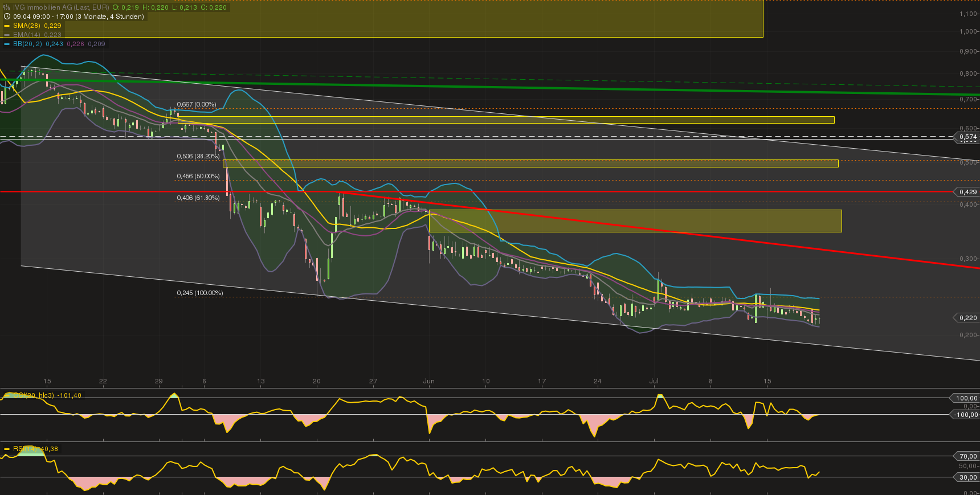This screenshot has width=980, height=495.
Task: Click the 1,100 price axis label
Action: click(x=969, y=14)
